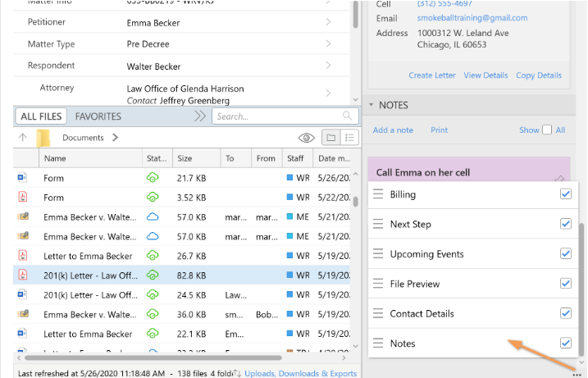Switch to list view icon
The height and width of the screenshot is (378, 588).
click(349, 138)
